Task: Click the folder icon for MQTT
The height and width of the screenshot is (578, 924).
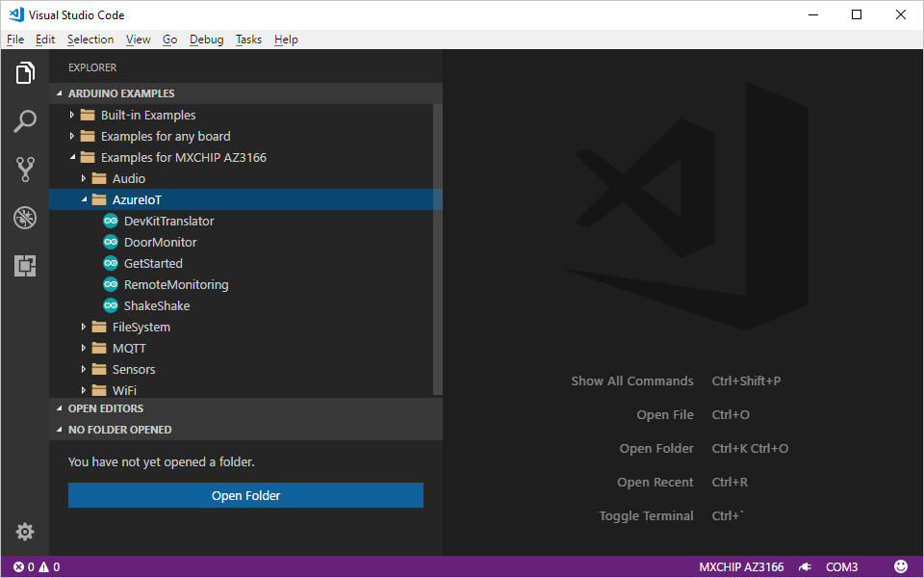Action: [99, 349]
